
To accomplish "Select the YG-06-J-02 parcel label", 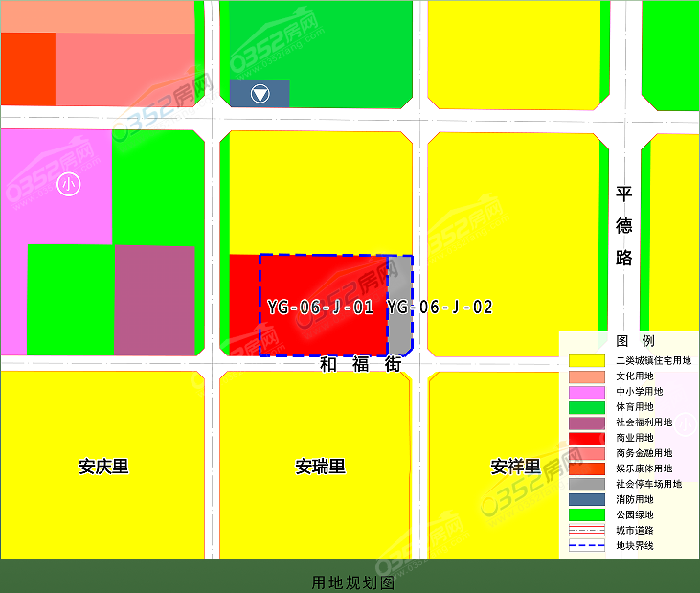I will pyautogui.click(x=440, y=308).
